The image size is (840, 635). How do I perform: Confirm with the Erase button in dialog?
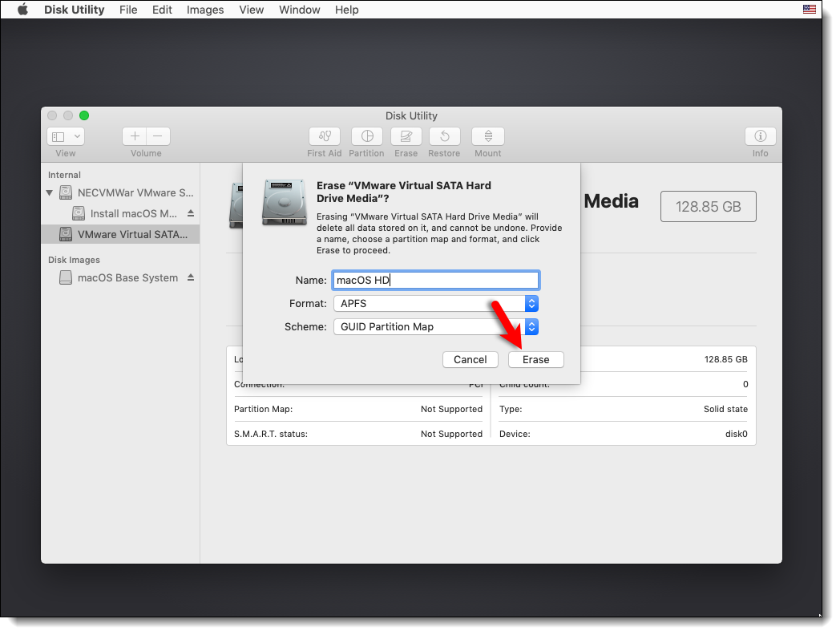535,359
